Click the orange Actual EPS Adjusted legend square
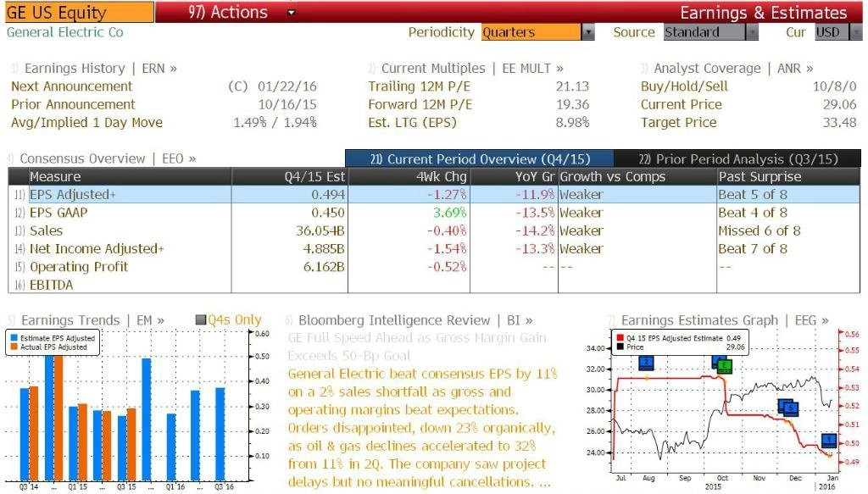Viewport: 868px width, 494px height. point(14,347)
